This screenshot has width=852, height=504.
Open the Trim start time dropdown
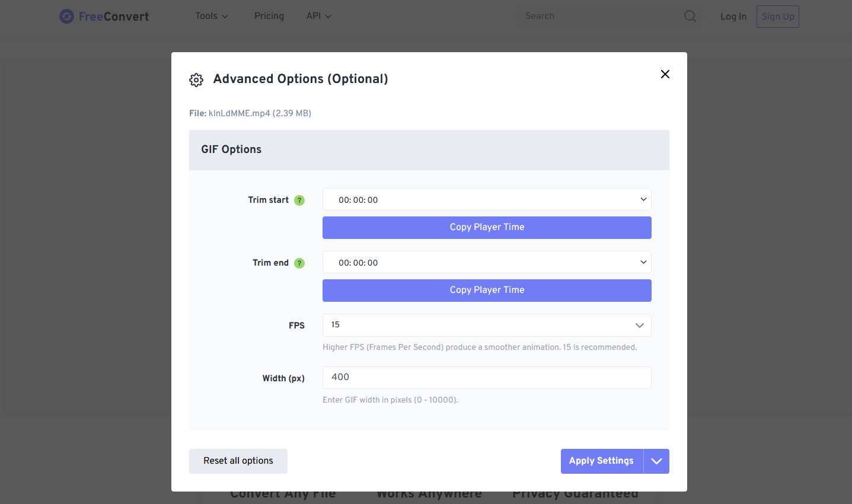click(487, 199)
